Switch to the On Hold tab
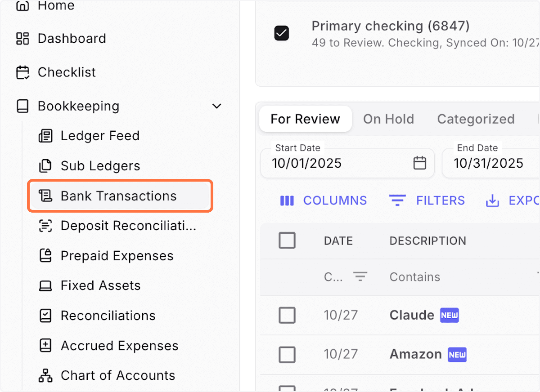This screenshot has height=392, width=540. pos(388,119)
